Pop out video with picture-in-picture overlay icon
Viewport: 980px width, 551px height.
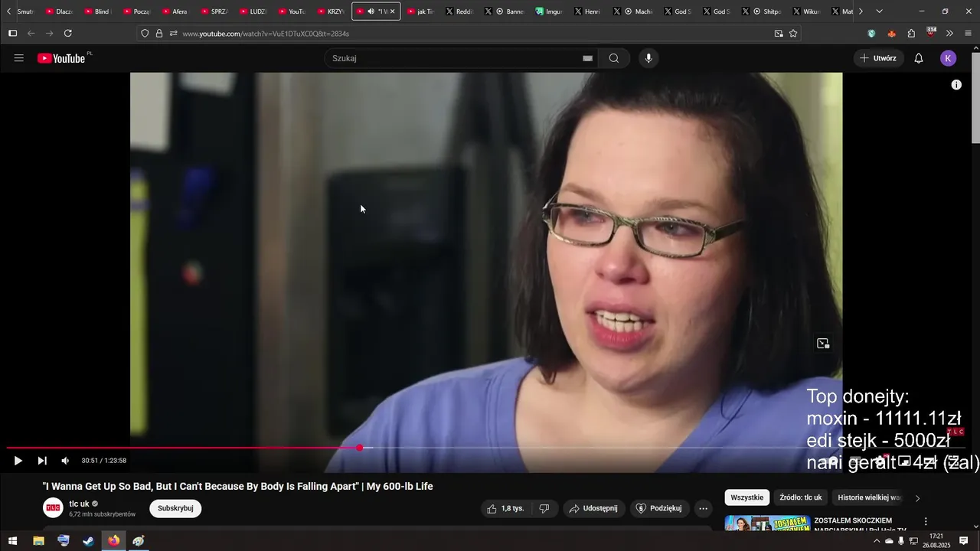tap(823, 344)
